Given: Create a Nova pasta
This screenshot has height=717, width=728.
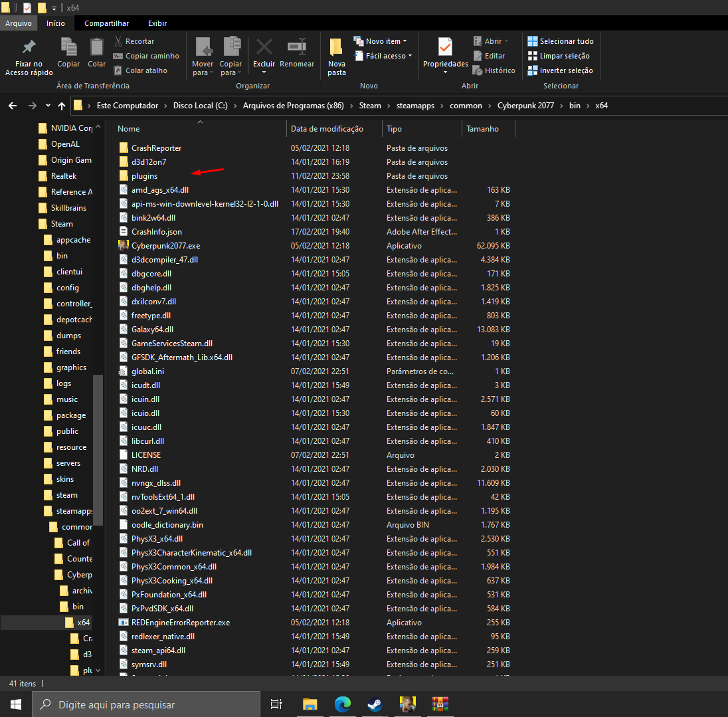Looking at the screenshot, I should point(337,56).
